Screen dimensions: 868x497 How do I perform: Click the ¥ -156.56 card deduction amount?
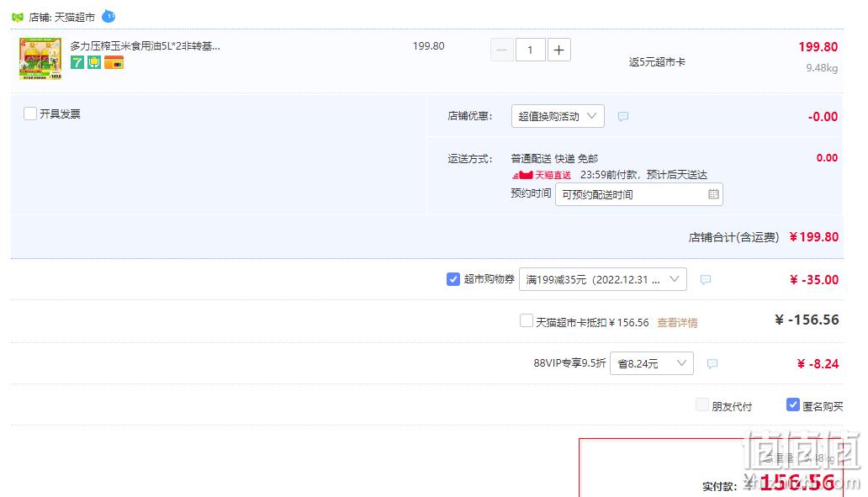[807, 320]
